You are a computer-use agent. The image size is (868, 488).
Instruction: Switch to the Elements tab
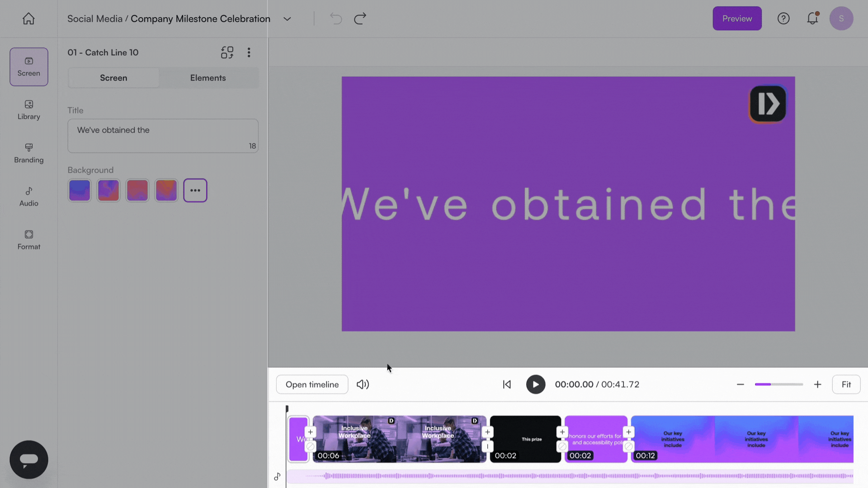coord(208,78)
